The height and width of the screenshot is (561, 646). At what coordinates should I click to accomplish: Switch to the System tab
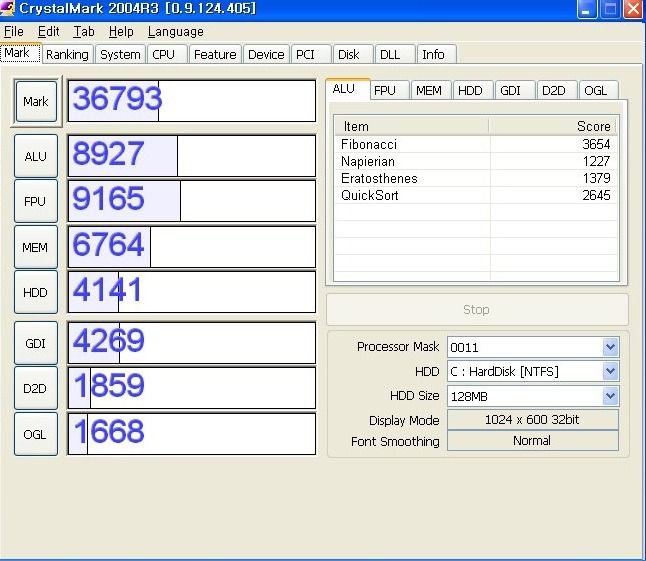pyautogui.click(x=120, y=54)
